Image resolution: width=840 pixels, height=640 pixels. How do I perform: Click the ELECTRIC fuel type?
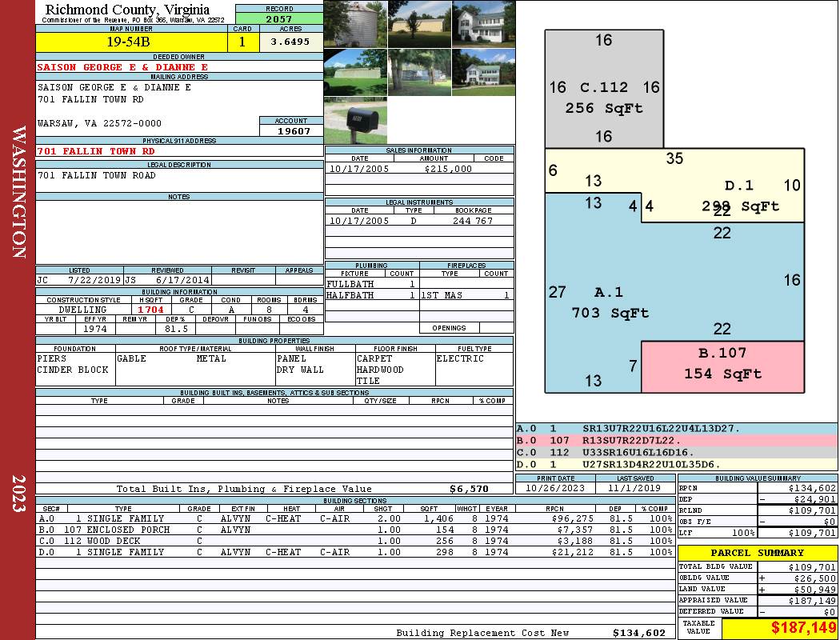pos(460,358)
